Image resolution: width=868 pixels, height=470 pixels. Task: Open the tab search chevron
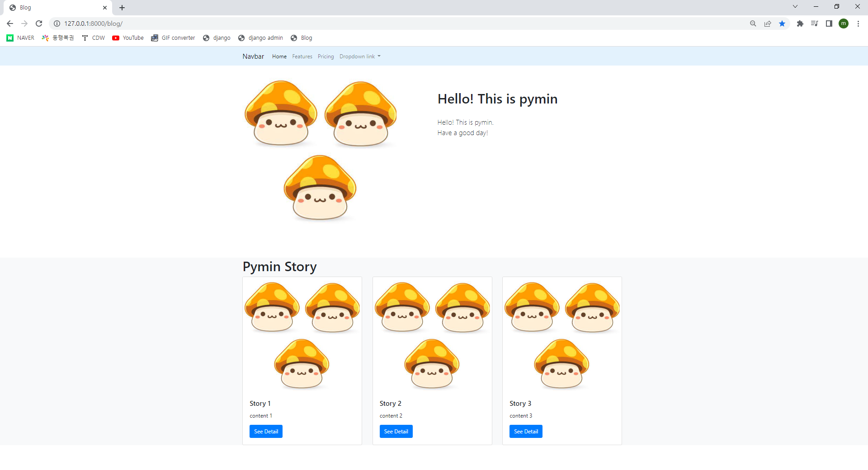click(x=795, y=6)
